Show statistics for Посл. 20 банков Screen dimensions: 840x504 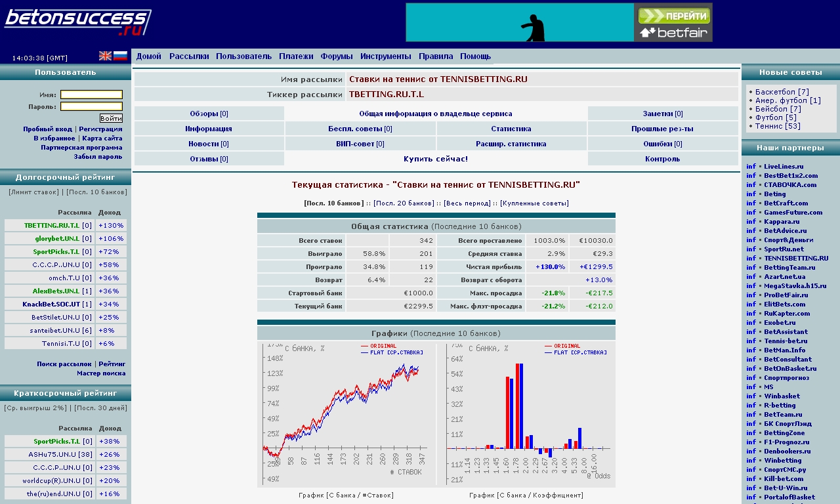pyautogui.click(x=403, y=203)
